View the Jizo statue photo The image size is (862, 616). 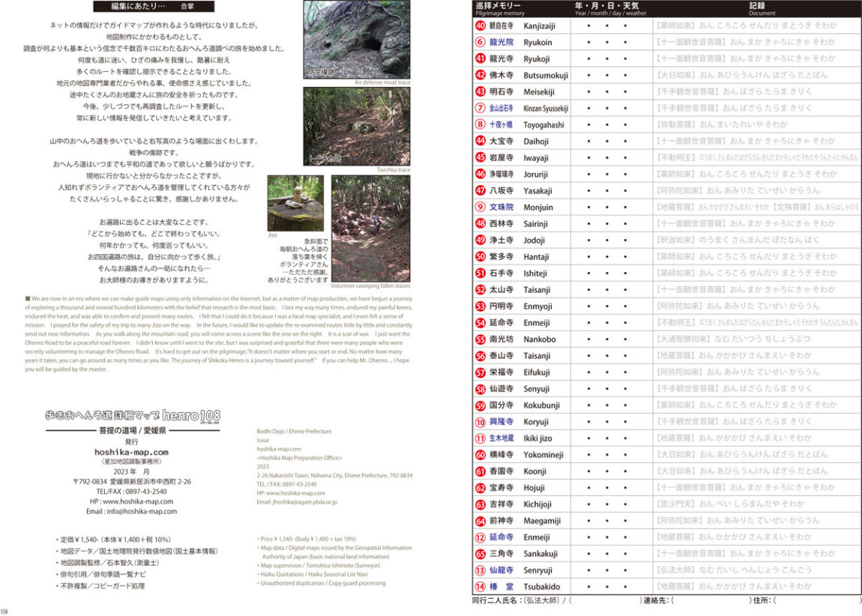pos(295,203)
